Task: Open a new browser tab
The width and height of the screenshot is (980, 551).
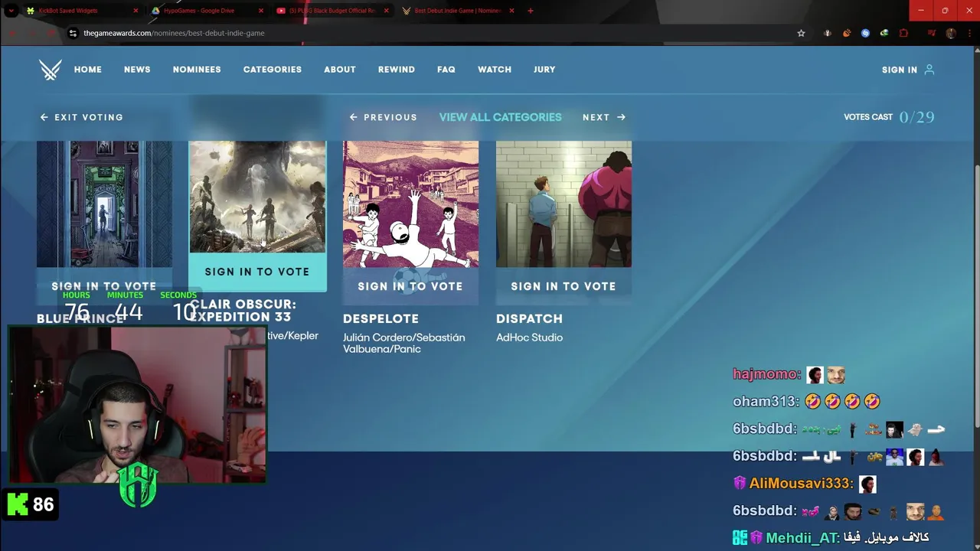Action: [530, 11]
